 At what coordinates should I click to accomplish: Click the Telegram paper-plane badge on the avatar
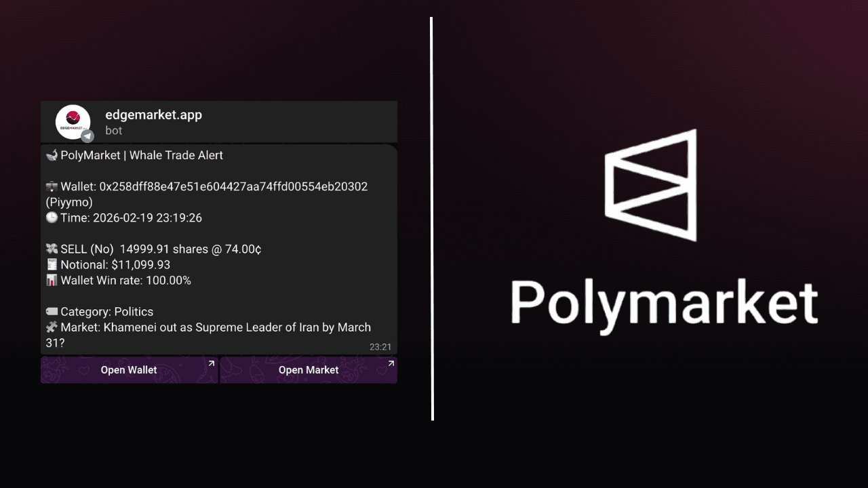pyautogui.click(x=87, y=136)
